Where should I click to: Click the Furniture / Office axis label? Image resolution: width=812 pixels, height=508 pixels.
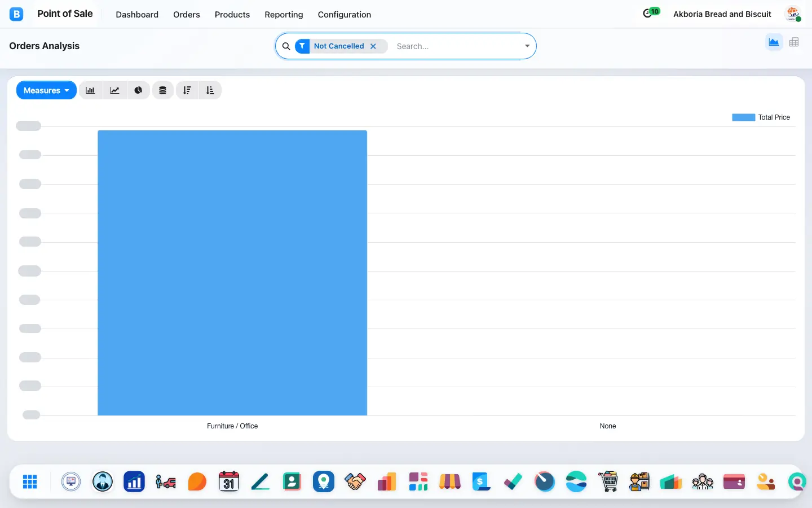(232, 426)
